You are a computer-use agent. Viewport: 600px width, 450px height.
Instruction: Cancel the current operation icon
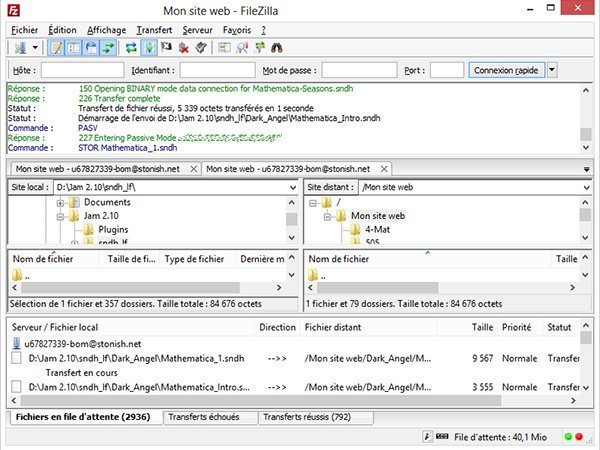166,47
